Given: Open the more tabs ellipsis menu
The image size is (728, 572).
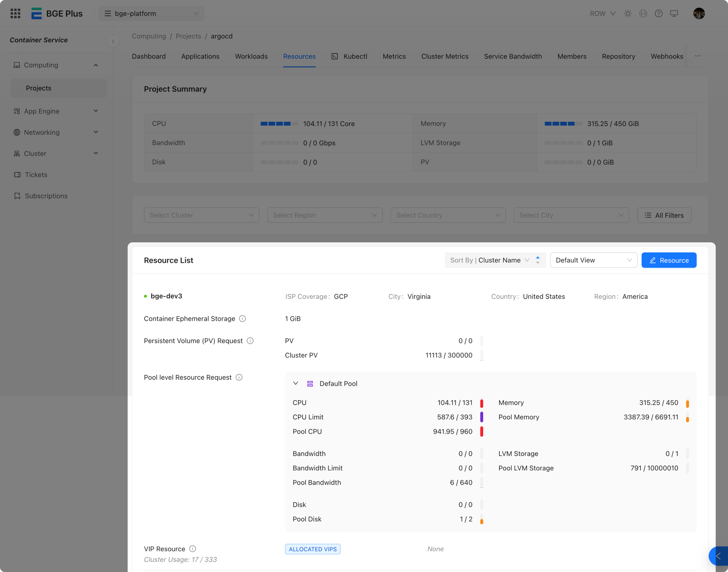Looking at the screenshot, I should click(x=697, y=56).
